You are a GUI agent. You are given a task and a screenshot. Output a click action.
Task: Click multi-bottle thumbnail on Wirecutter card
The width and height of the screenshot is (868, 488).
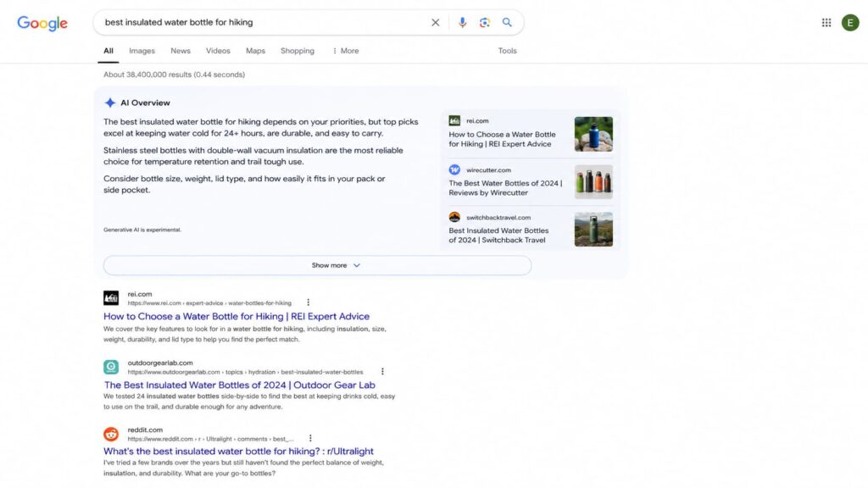point(593,181)
